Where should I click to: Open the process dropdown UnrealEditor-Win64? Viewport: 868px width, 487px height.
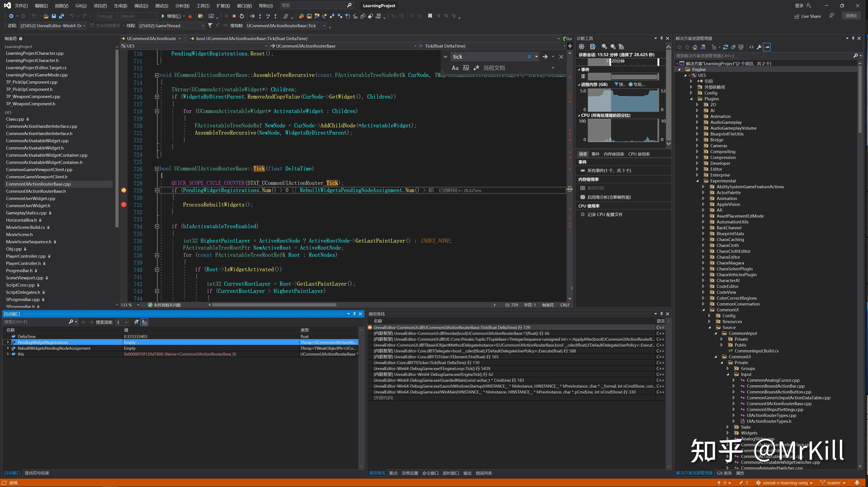coord(53,26)
